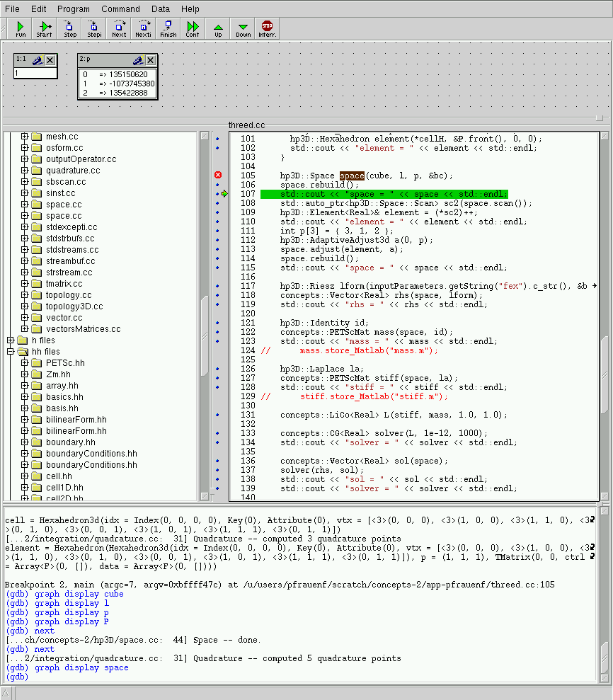Click the Next step-over icon
Viewport: 613px width, 700px height.
pos(119,28)
